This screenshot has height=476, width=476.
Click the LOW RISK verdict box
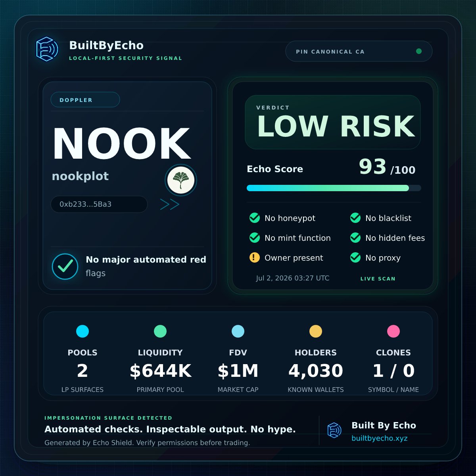[x=333, y=122]
